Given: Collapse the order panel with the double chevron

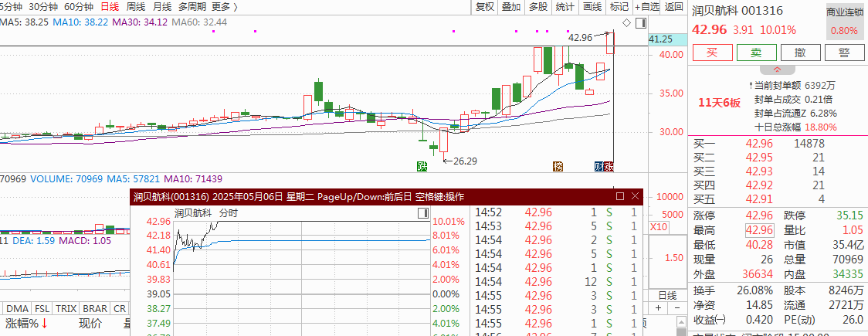Looking at the screenshot, I should [x=777, y=70].
